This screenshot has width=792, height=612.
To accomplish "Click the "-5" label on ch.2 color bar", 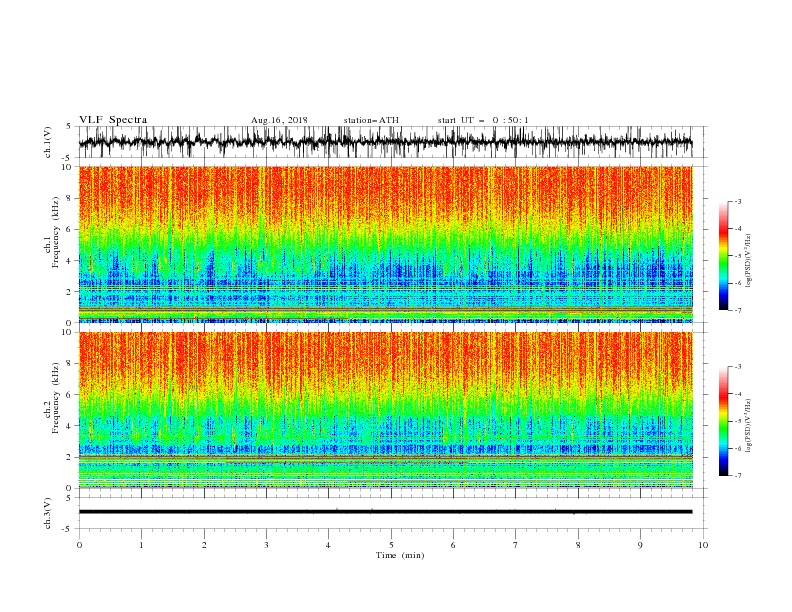I will 737,421.
